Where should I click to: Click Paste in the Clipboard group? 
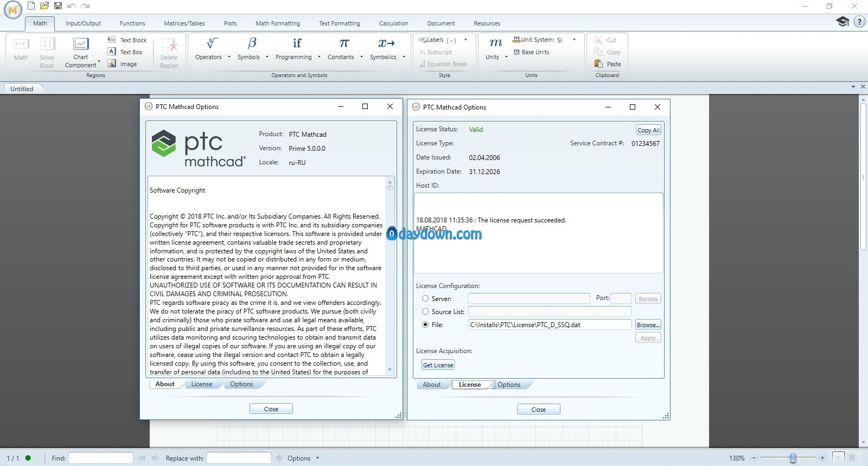(x=607, y=64)
